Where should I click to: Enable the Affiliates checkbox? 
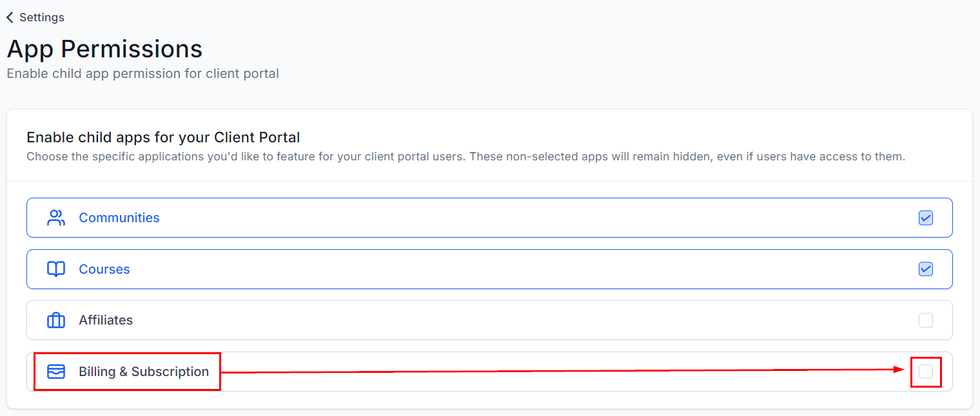point(925,320)
